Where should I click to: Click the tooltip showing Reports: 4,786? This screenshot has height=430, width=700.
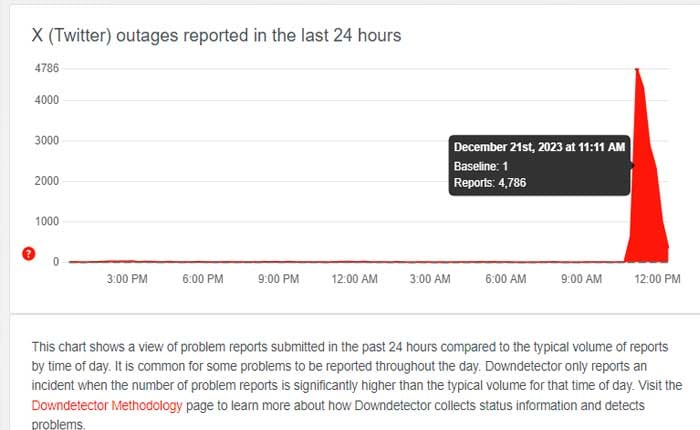click(490, 183)
